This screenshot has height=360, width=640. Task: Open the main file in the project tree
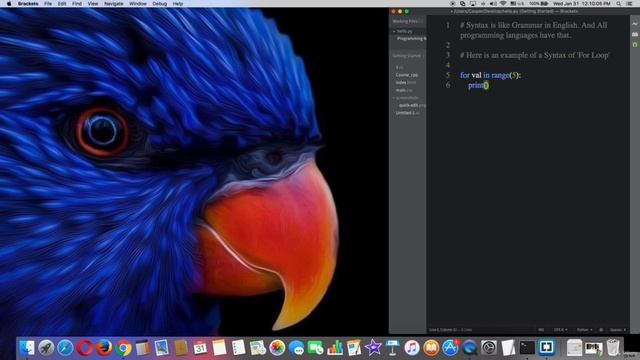click(x=404, y=90)
